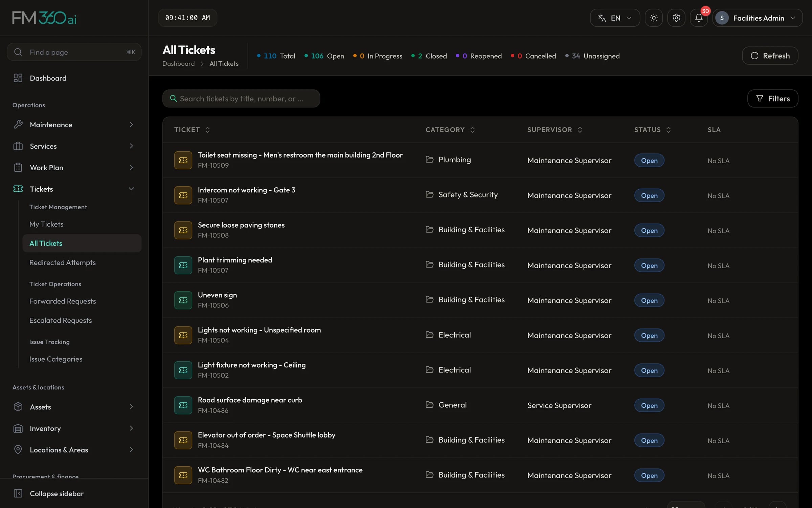Sort table by Category column
This screenshot has height=508, width=812.
click(x=450, y=130)
